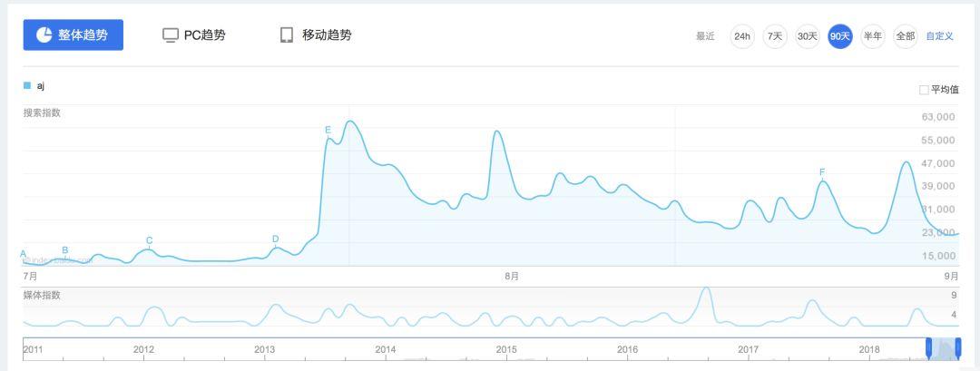Click marker F on the trend line
This screenshot has height=371, width=980.
click(x=822, y=172)
